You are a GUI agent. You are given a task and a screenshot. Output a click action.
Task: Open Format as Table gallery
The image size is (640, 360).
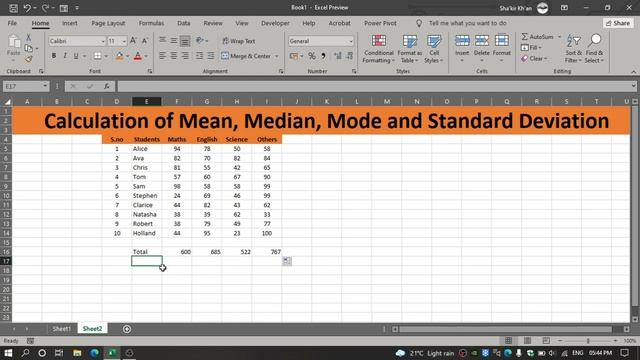tap(409, 49)
